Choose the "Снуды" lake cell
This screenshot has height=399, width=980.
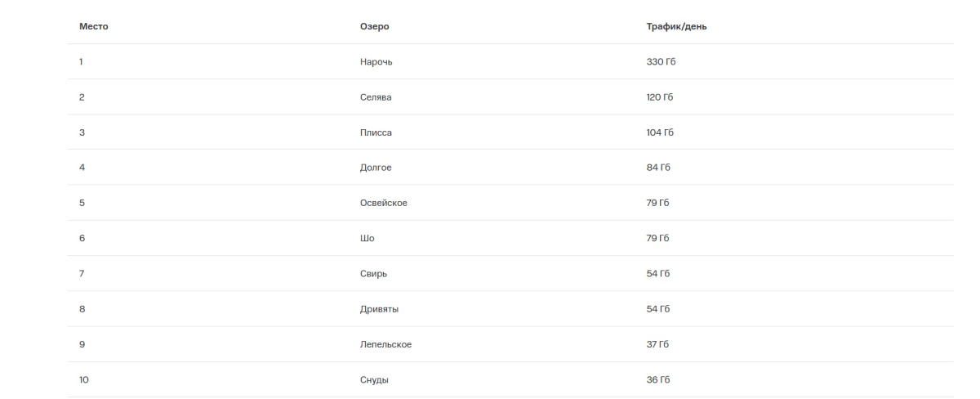click(x=376, y=380)
